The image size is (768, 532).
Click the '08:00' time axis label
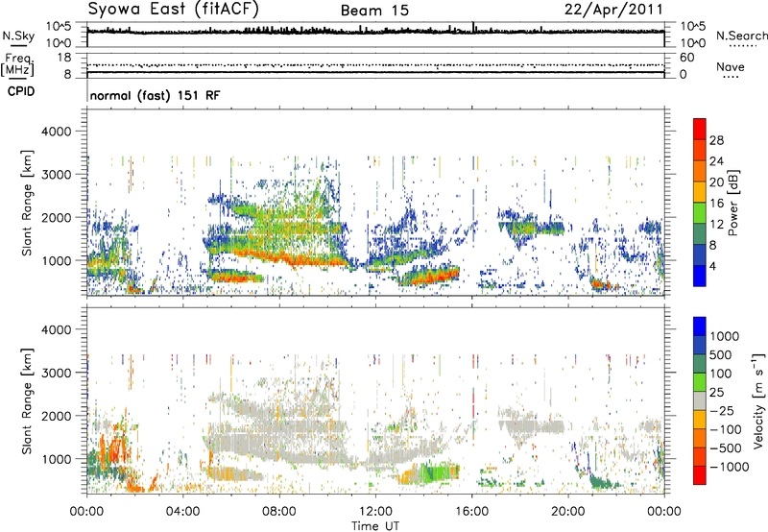tap(279, 512)
